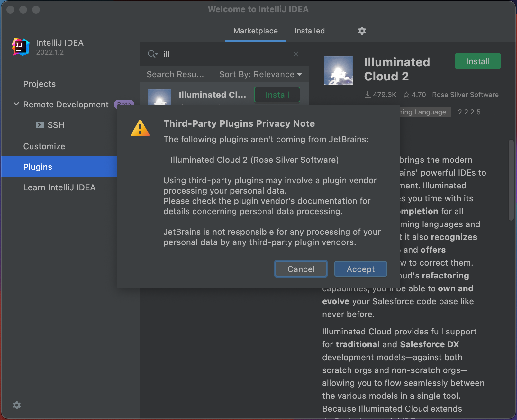Collapse the Remote Development section
The width and height of the screenshot is (517, 420).
click(16, 104)
